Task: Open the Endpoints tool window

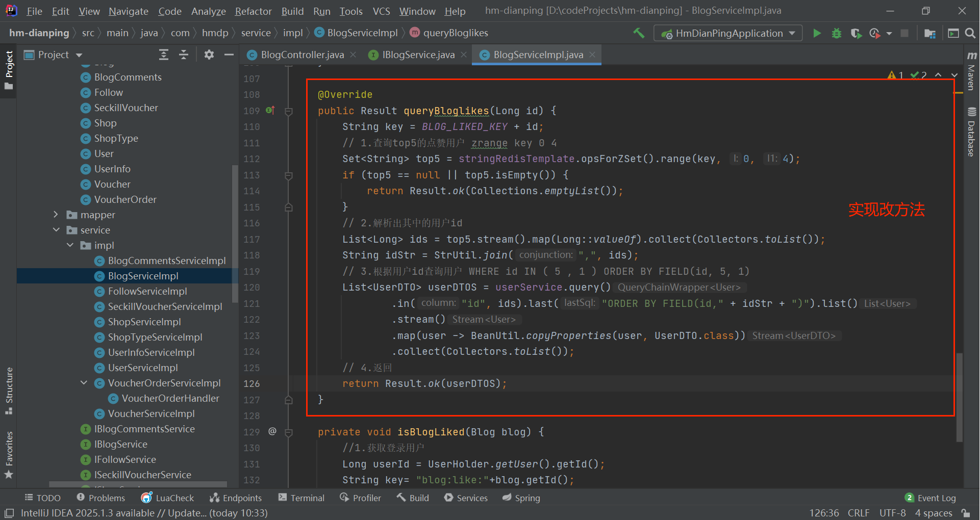Action: pyautogui.click(x=236, y=498)
